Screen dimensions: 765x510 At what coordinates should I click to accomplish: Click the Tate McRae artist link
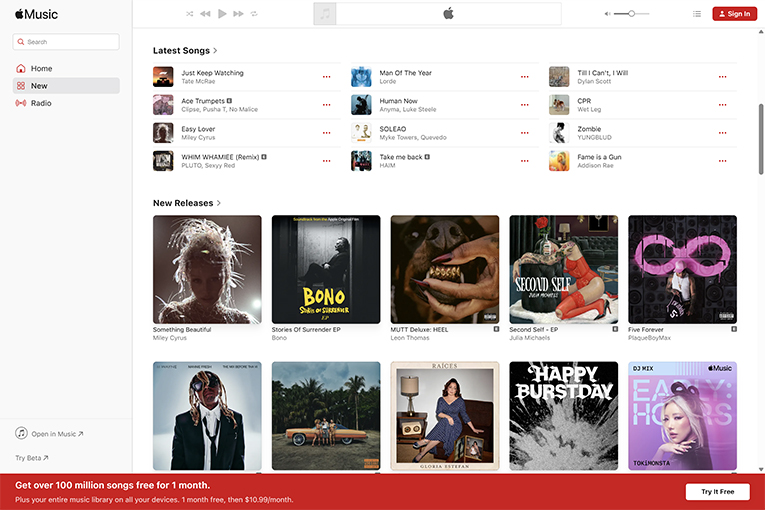(x=198, y=82)
